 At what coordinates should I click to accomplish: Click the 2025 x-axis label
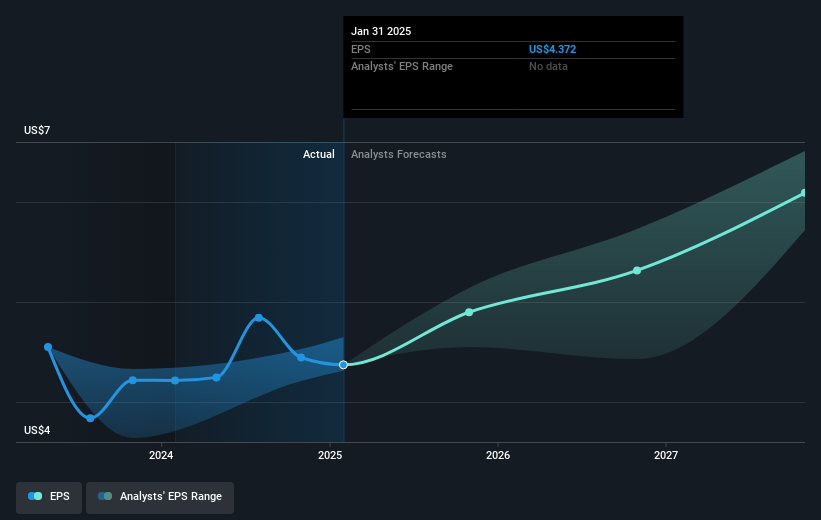pyautogui.click(x=330, y=455)
